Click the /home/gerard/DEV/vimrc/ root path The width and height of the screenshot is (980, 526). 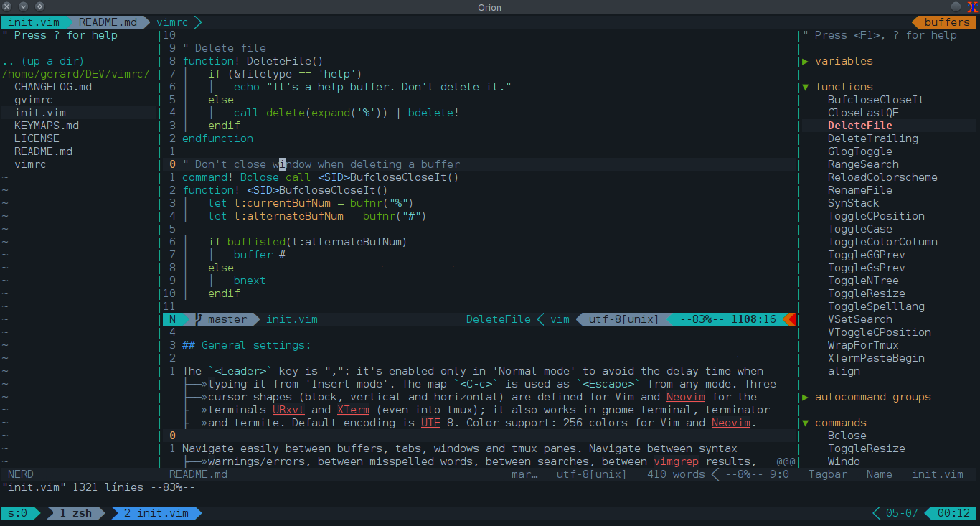tap(76, 74)
